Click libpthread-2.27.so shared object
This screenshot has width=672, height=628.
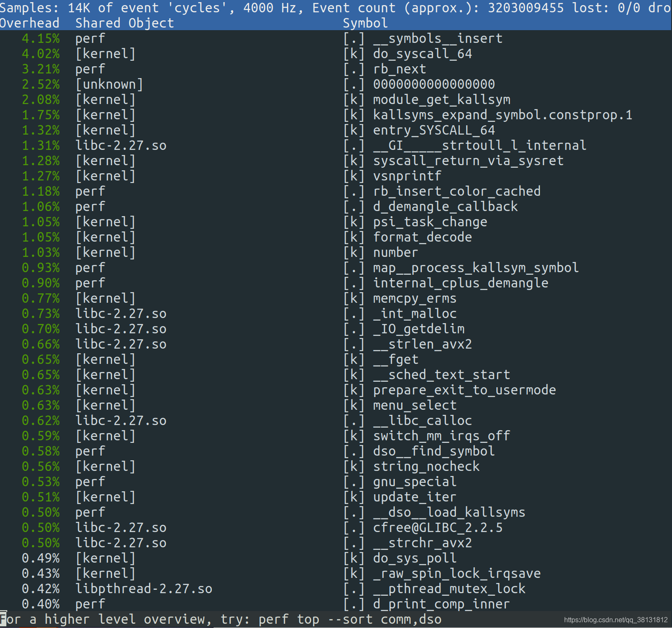point(144,589)
